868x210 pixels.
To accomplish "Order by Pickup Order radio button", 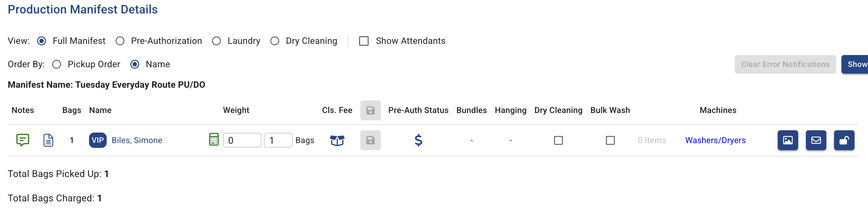I will (x=57, y=64).
